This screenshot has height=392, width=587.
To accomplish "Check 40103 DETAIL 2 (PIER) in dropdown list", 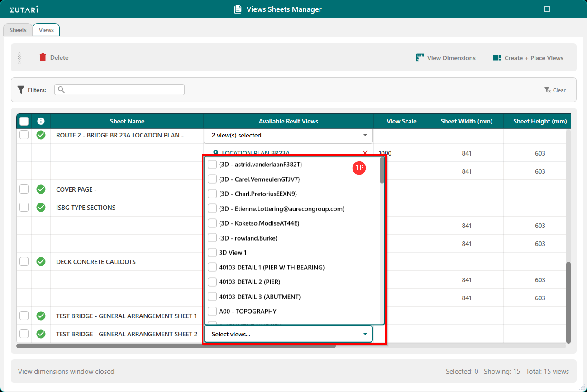I will pyautogui.click(x=212, y=282).
